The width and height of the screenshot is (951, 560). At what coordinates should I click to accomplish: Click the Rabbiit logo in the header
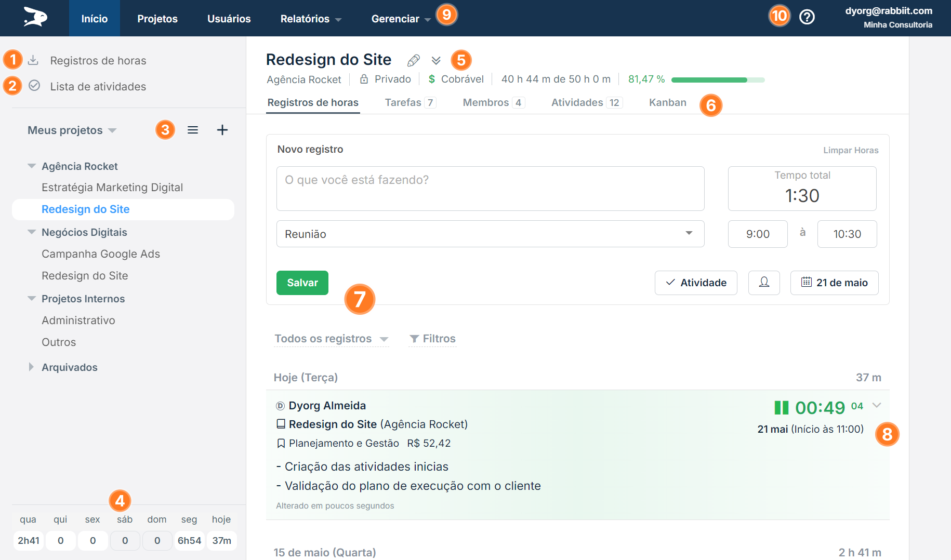35,18
